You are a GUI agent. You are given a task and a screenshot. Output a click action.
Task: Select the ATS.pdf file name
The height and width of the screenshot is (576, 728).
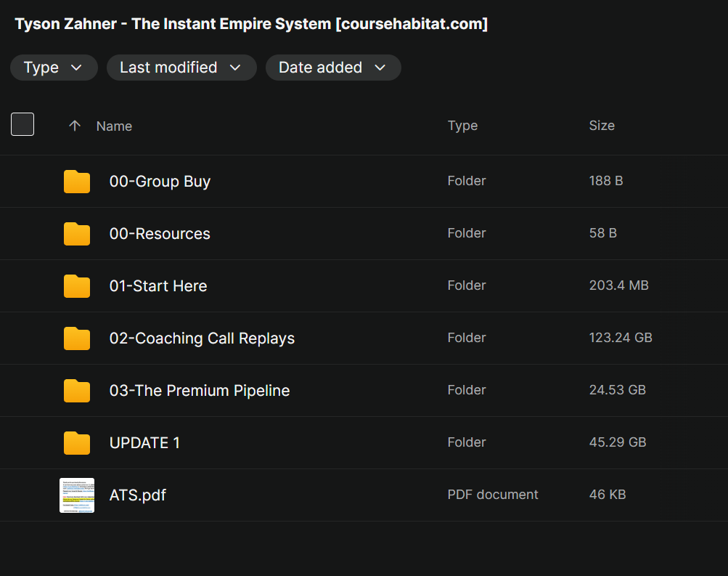coord(137,495)
